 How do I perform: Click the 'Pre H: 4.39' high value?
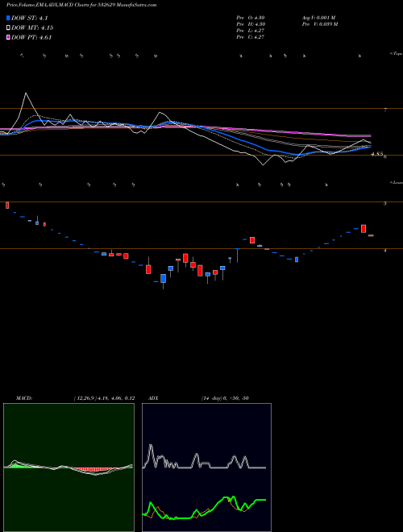pos(251,24)
